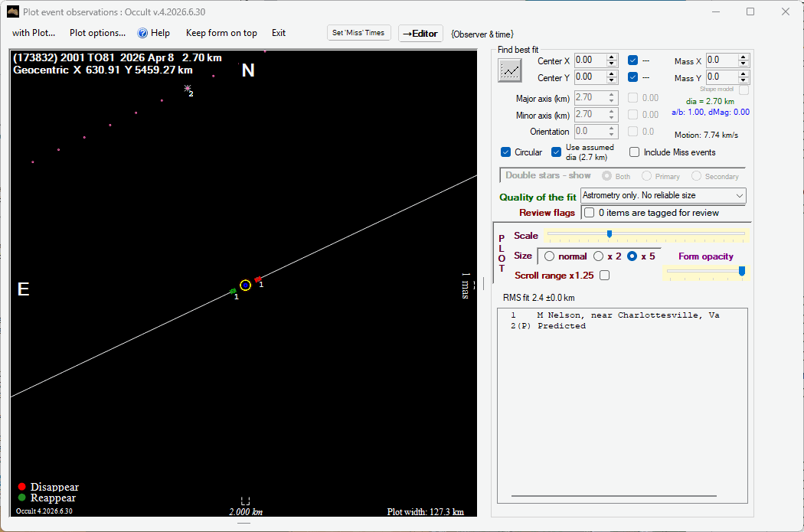Click in the Mass Y value field
804x532 pixels.
[722, 77]
